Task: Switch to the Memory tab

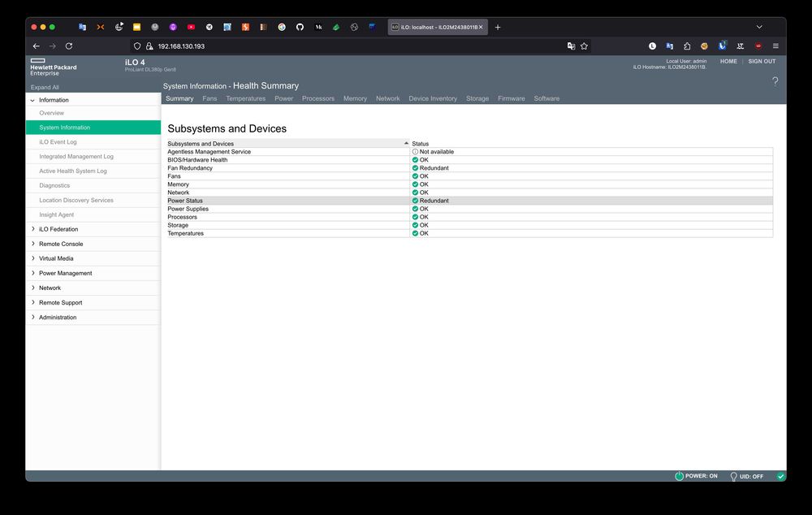Action: tap(356, 98)
